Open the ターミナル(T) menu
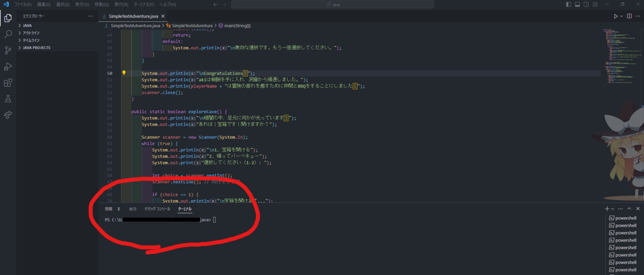Viewport: 644px width, 275px height. [x=144, y=5]
